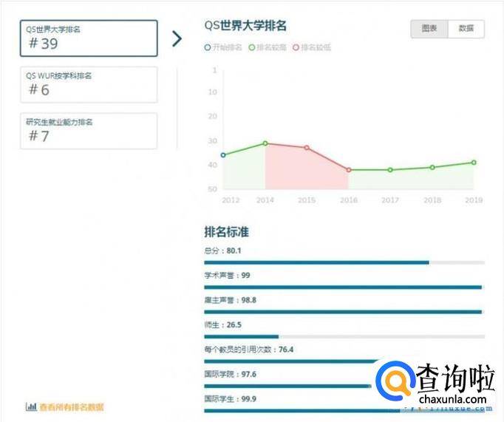Click the 2018 green data point
The width and height of the screenshot is (504, 422).
coord(432,168)
